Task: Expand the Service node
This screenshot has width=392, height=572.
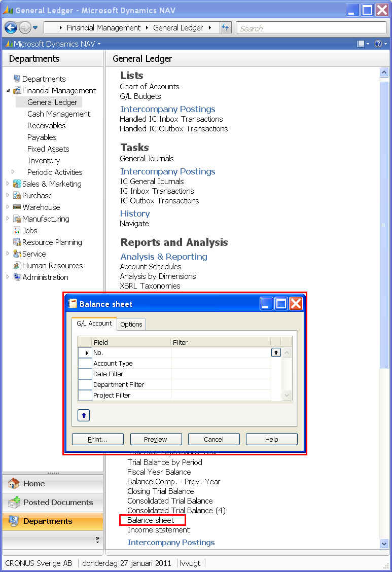Action: 8,254
